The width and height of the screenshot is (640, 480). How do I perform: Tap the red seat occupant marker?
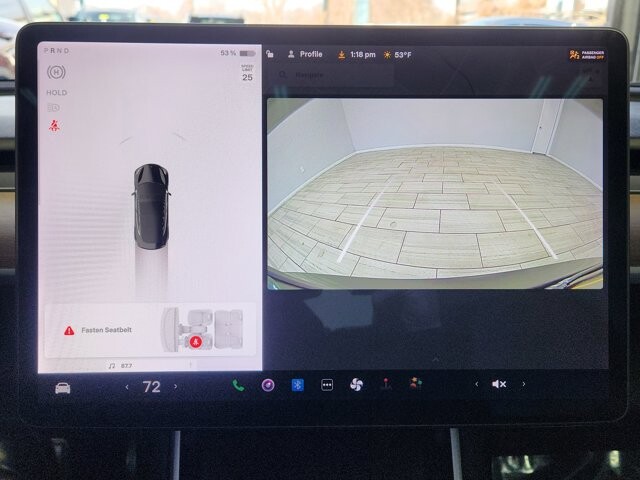[196, 342]
